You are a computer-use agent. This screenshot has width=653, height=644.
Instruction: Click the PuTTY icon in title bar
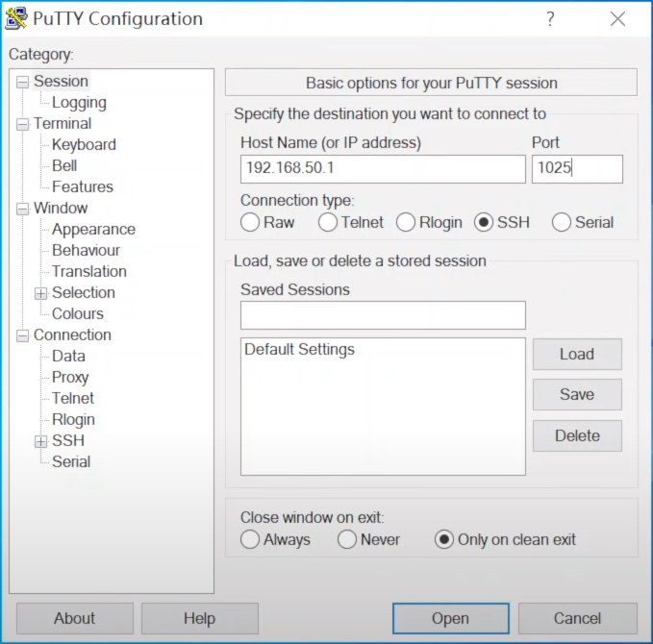(x=16, y=19)
